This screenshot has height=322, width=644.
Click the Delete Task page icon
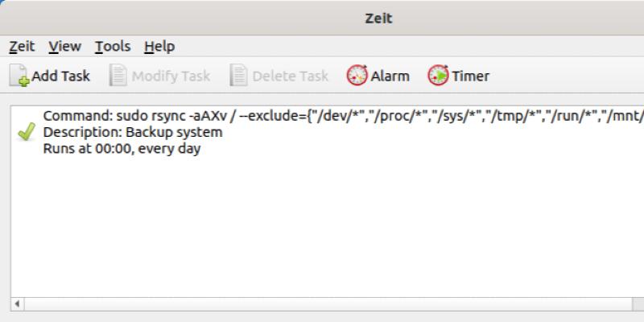238,76
